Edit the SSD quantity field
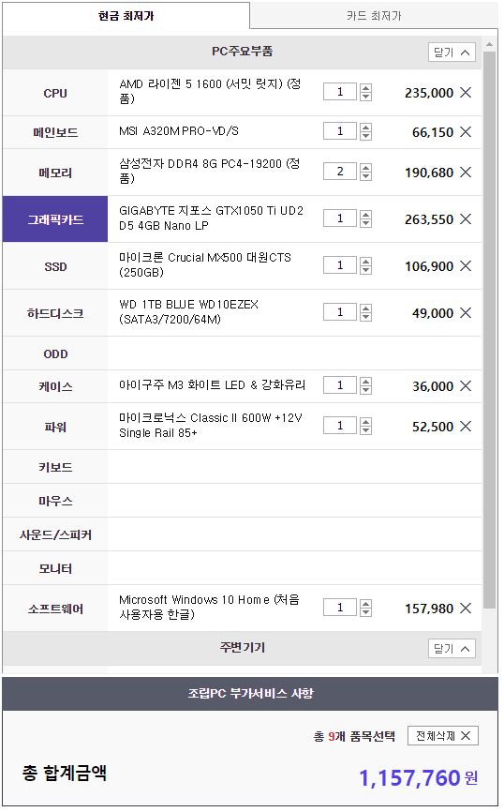The width and height of the screenshot is (504, 812). tap(340, 265)
